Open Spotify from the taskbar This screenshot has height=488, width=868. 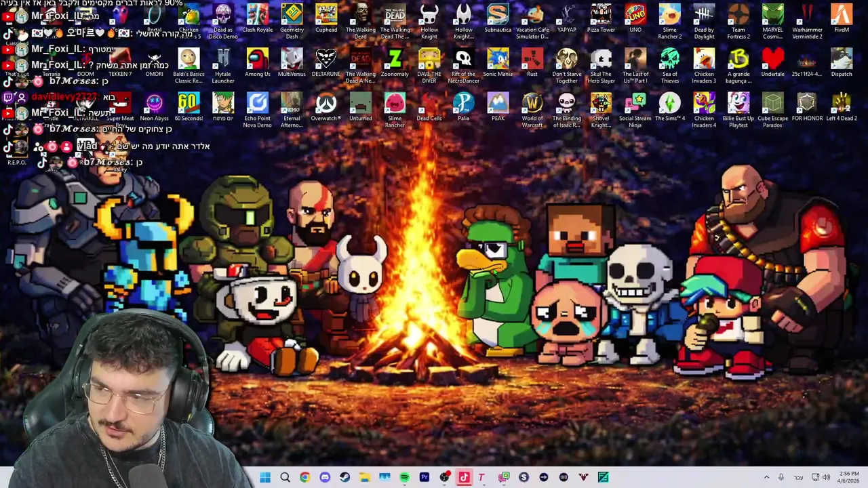pyautogui.click(x=404, y=477)
